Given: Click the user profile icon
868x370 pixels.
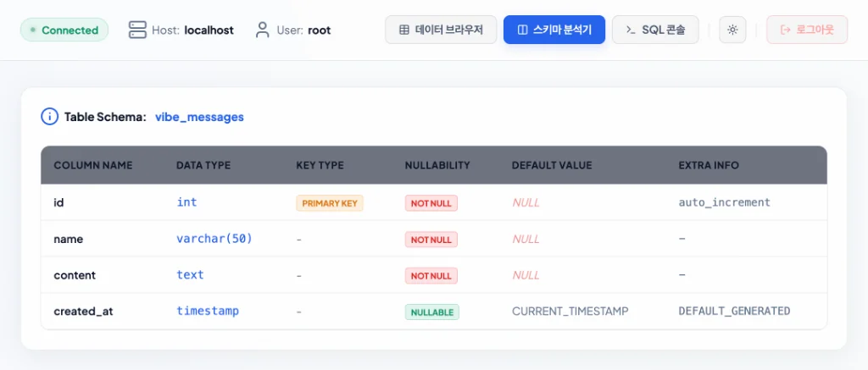Looking at the screenshot, I should pyautogui.click(x=263, y=30).
